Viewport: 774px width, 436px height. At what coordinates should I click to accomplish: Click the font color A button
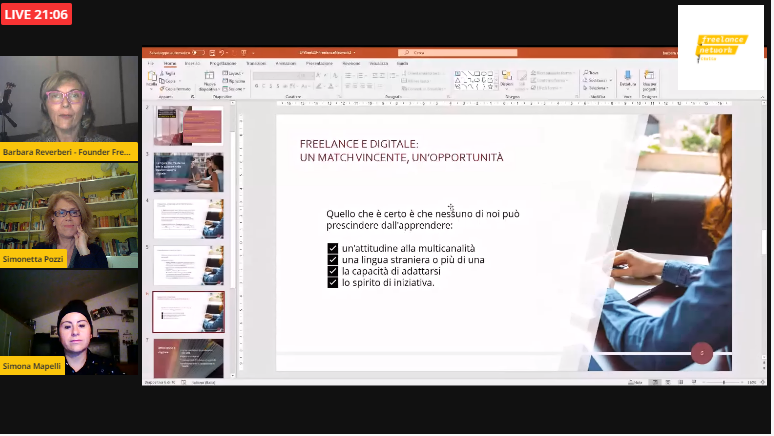click(331, 86)
